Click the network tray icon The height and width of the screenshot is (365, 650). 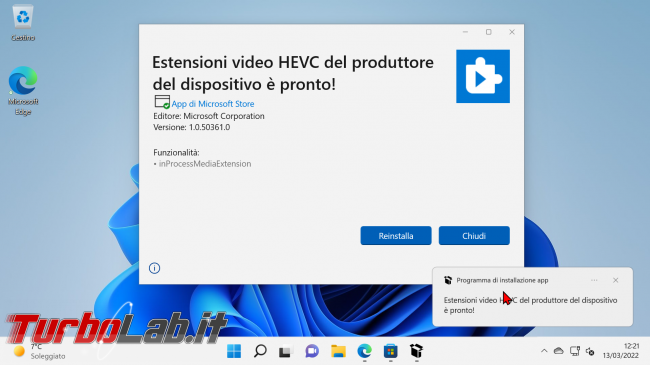pos(575,351)
